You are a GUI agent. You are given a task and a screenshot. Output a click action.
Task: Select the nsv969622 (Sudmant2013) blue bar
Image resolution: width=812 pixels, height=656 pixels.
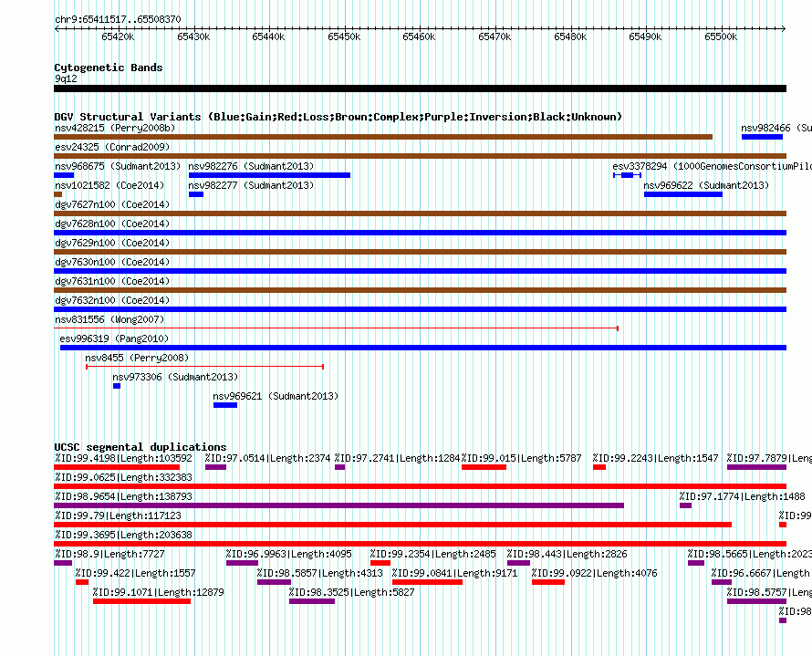pyautogui.click(x=683, y=194)
